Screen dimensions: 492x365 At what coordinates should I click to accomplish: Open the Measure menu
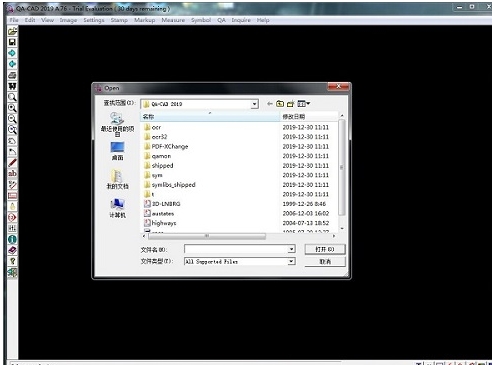(x=173, y=20)
